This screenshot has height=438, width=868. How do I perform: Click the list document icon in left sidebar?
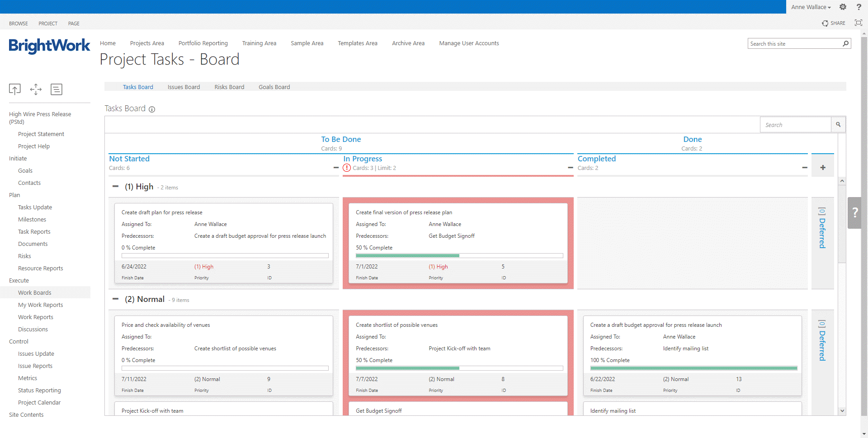pos(57,89)
